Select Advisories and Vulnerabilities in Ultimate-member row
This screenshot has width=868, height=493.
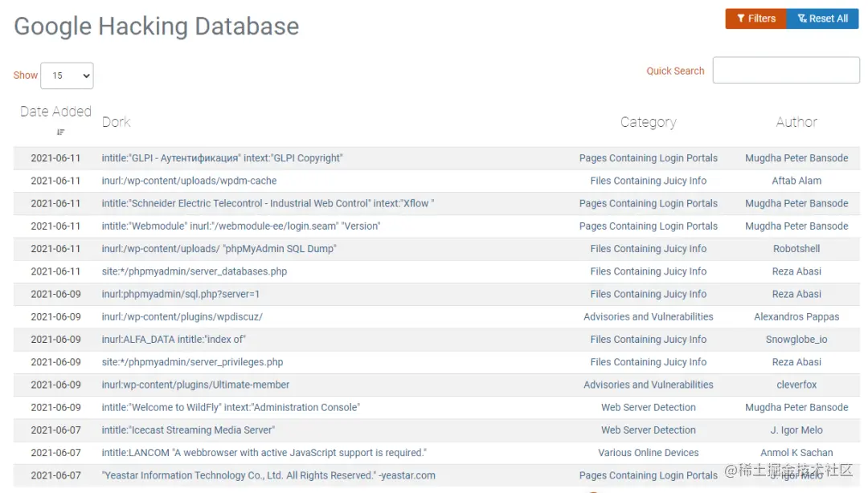point(649,385)
